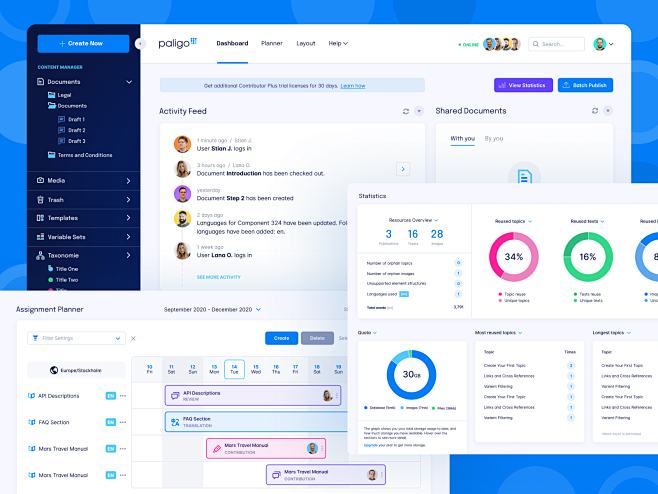The height and width of the screenshot is (494, 658).
Task: Click the View Statistics button
Action: click(523, 85)
